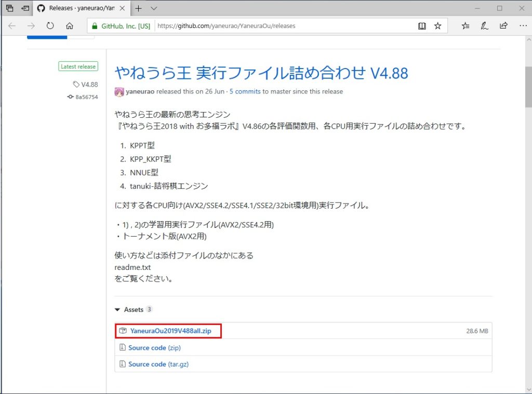Click the secure lock icon in address bar
Viewport: 532px width, 394px height.
pos(95,26)
